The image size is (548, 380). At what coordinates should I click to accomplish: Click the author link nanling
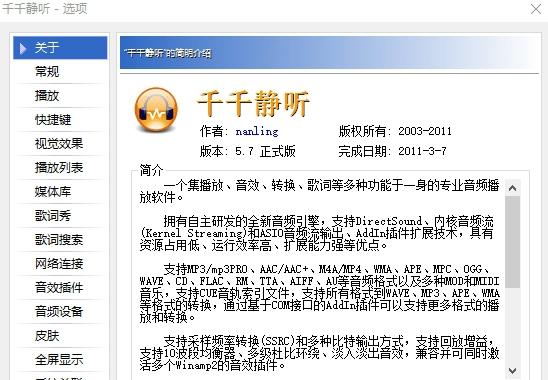click(257, 132)
